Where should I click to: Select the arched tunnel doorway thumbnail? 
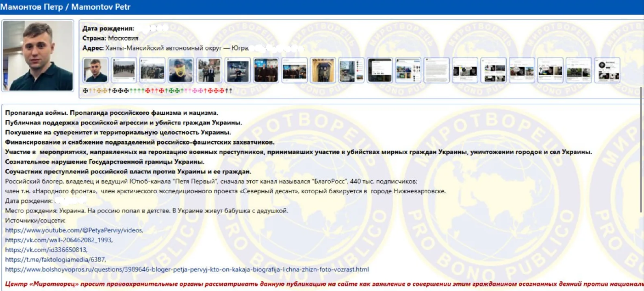tap(323, 70)
